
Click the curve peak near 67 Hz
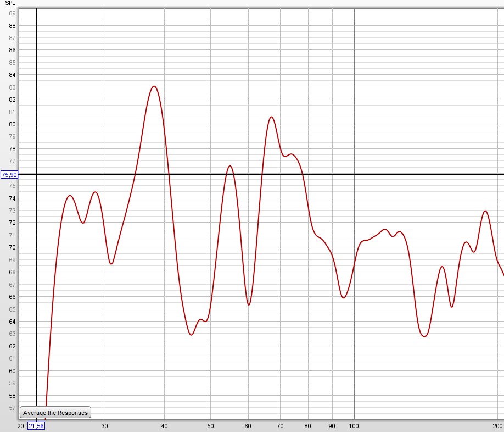(x=271, y=117)
